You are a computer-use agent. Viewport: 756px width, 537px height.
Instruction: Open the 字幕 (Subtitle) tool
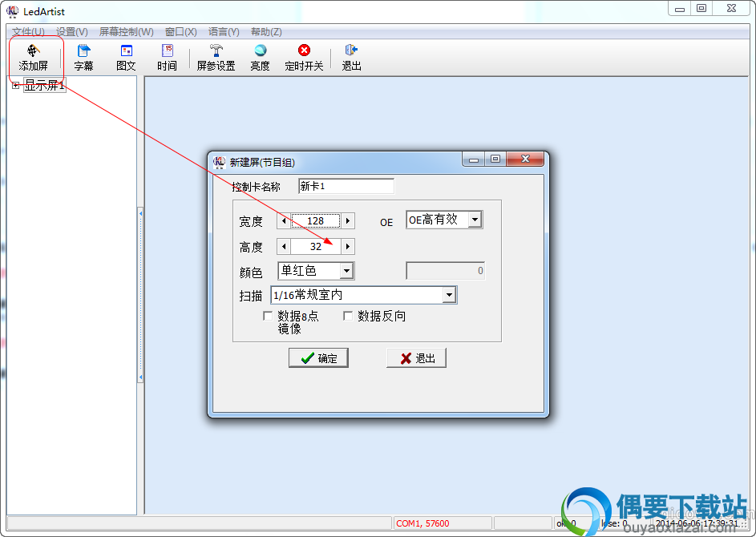(x=84, y=58)
